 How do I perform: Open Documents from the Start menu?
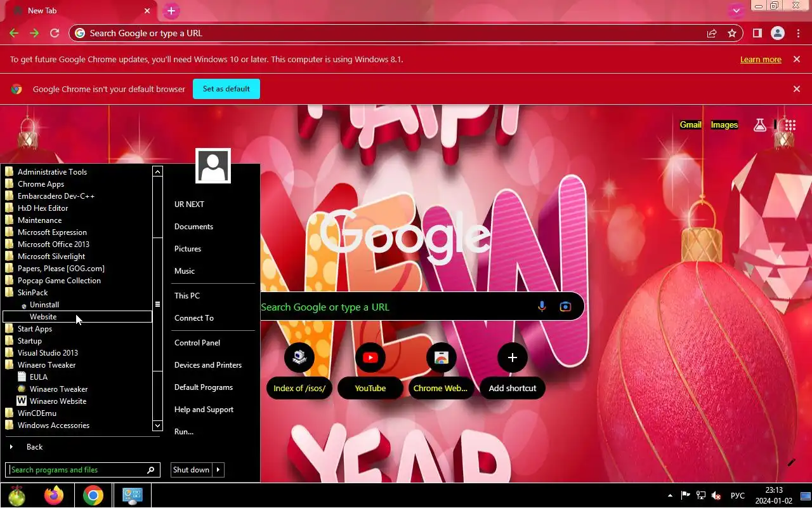click(193, 227)
